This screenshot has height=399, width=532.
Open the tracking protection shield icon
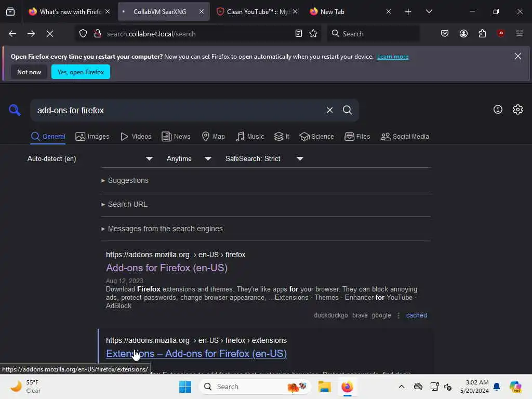(83, 34)
